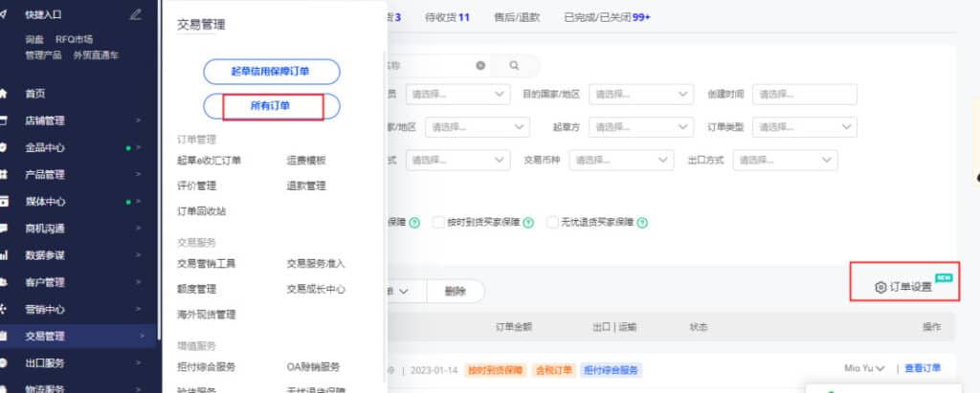Switch to the 待收货 tab
The image size is (980, 393).
click(x=447, y=17)
